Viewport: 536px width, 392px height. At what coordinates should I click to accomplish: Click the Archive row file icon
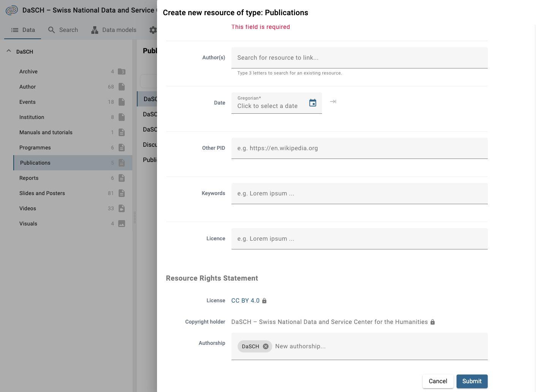pyautogui.click(x=122, y=71)
